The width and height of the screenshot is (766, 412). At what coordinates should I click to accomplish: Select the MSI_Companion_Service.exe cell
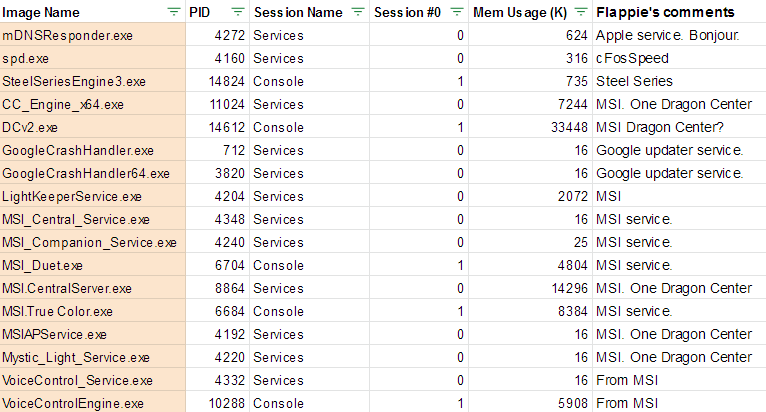[93, 242]
